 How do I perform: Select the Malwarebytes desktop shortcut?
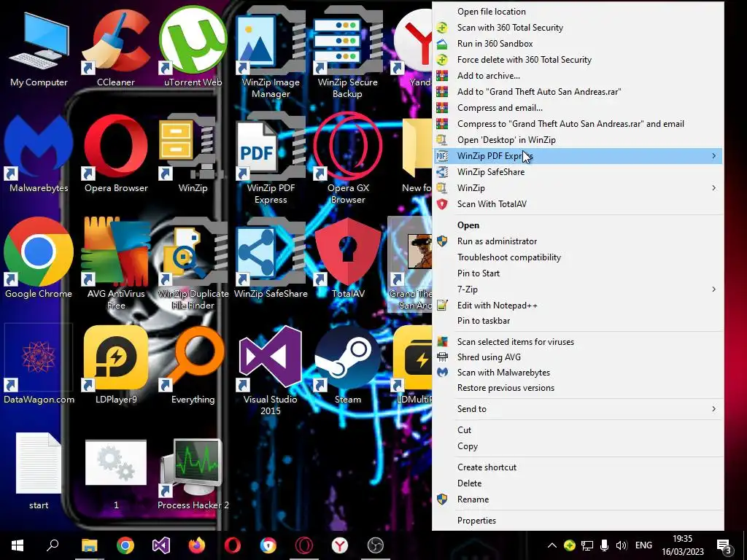(39, 153)
